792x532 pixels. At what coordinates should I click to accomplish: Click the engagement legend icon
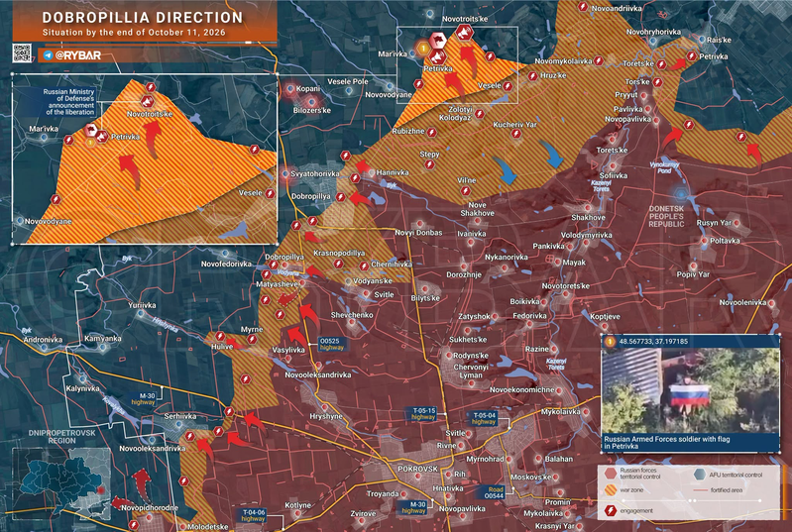click(x=612, y=511)
